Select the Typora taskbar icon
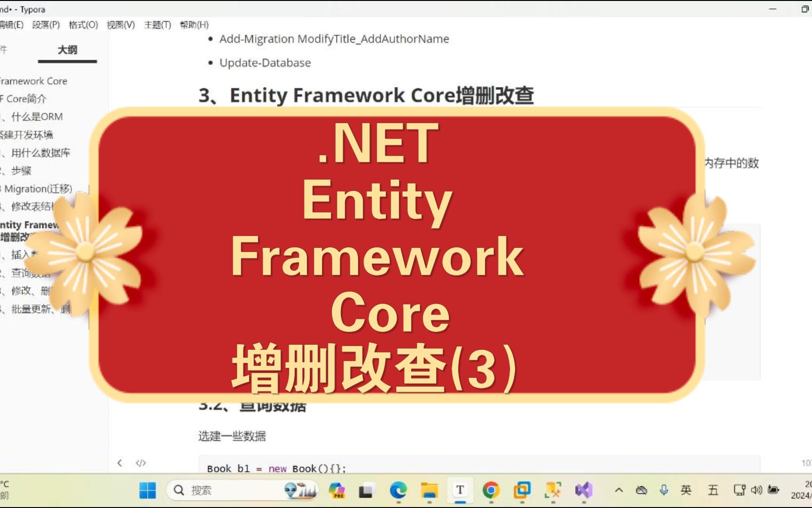 click(x=460, y=491)
